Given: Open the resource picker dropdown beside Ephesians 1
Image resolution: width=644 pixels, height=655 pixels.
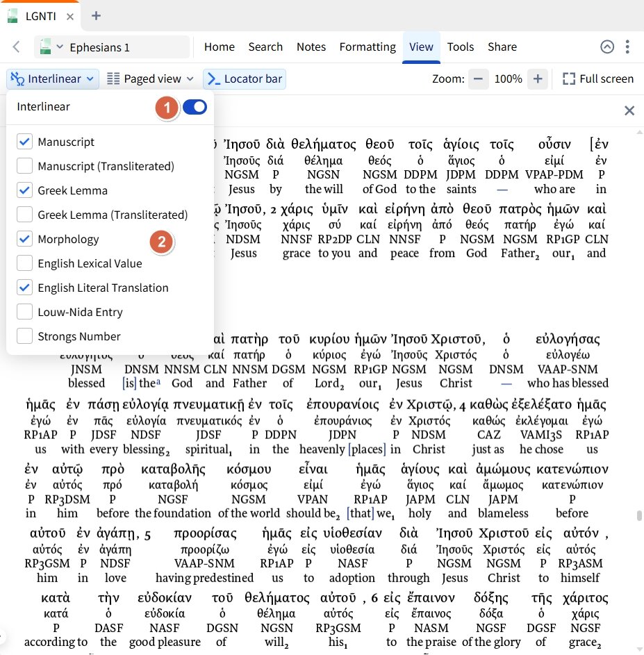Looking at the screenshot, I should pos(51,47).
